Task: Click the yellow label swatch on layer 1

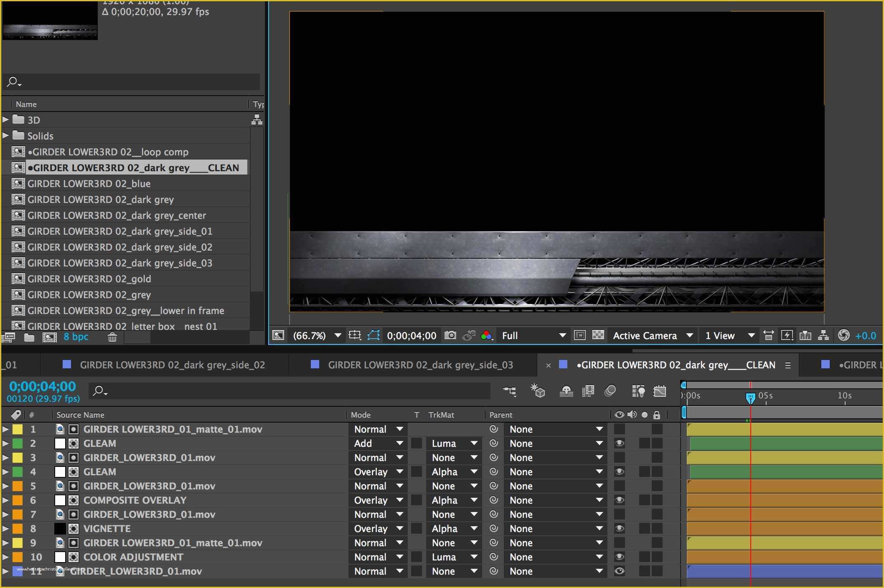Action: tap(18, 429)
